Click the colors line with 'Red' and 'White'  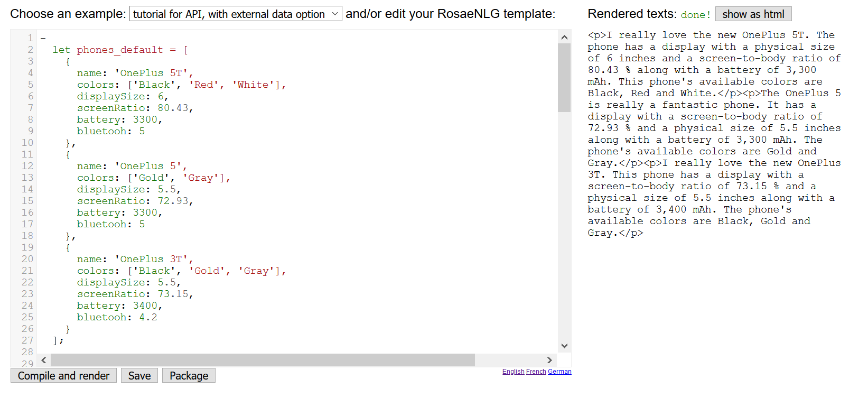click(x=181, y=85)
